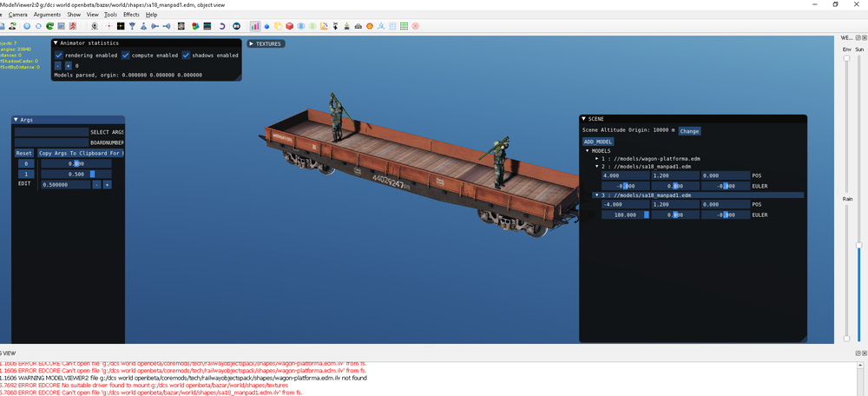
Task: Collapse the Animator statistics panel
Action: tap(56, 43)
